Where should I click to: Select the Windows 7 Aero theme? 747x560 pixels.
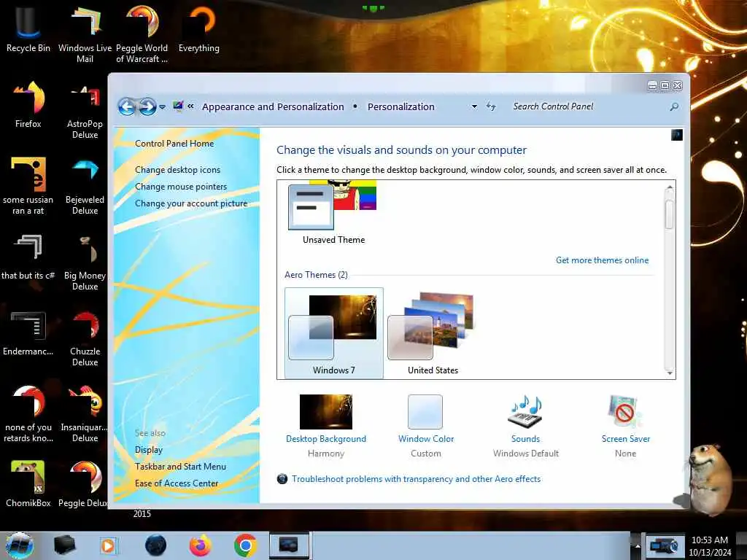[333, 333]
